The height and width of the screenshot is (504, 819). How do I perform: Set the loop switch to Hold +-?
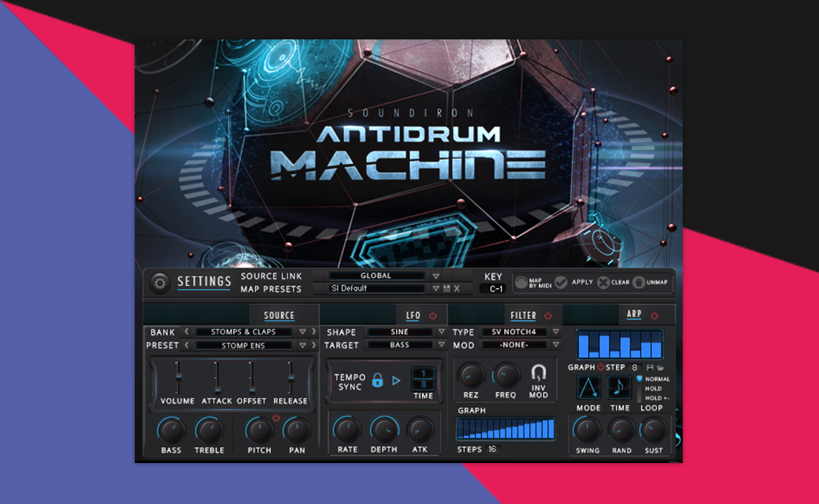[657, 398]
